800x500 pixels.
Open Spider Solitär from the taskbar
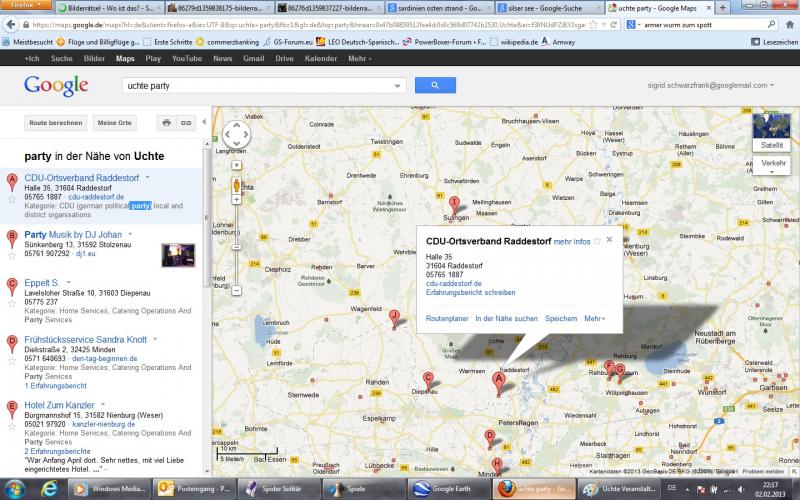[279, 489]
